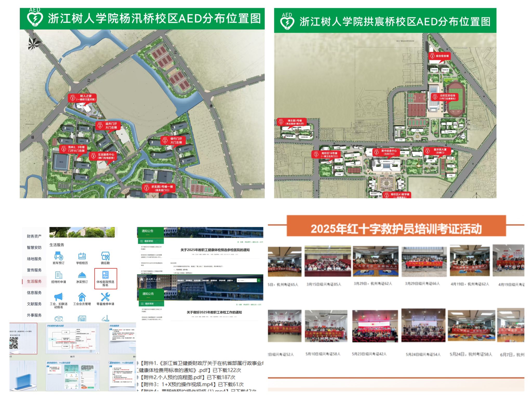This screenshot has height=399, width=532.
Task: Open photo captioned 5月10日绍兴考证58人
Action: coord(326,326)
